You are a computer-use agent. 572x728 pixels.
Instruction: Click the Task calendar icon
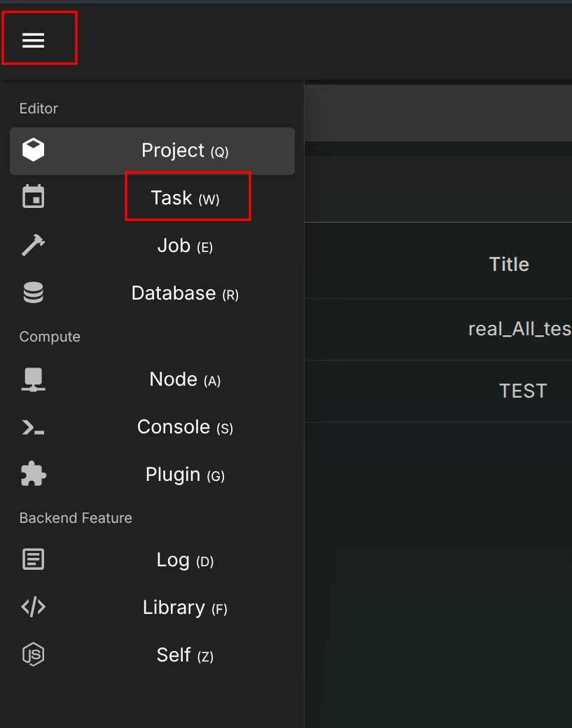34,197
